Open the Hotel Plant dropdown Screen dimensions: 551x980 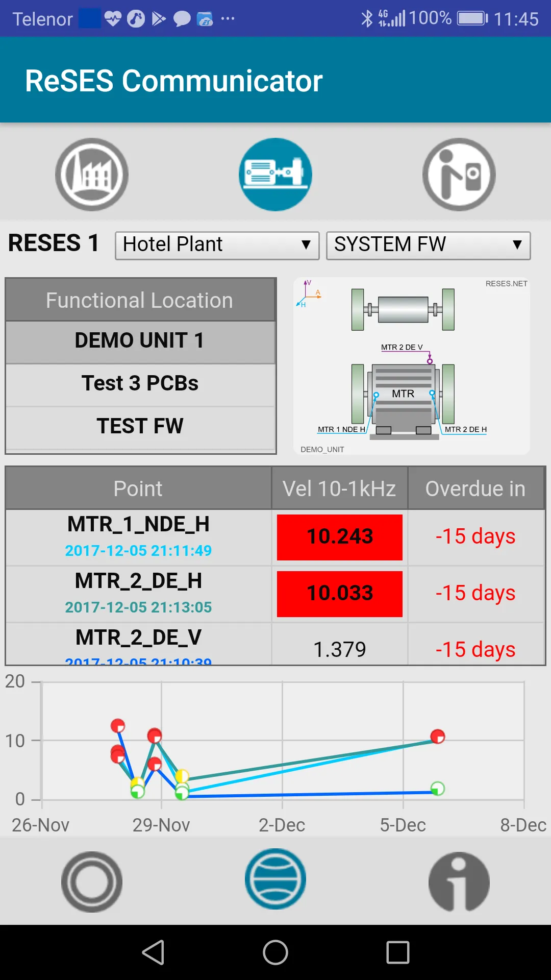click(x=217, y=246)
